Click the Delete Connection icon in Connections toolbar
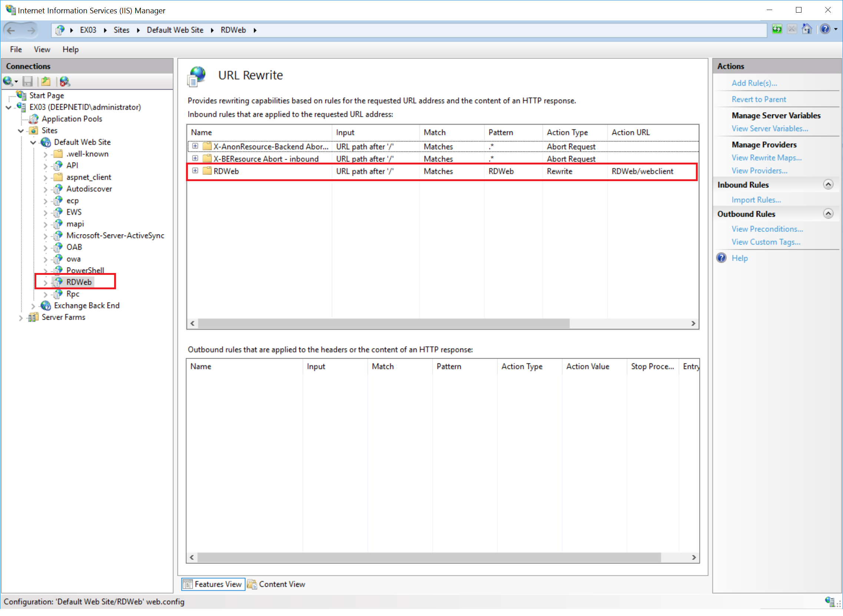The width and height of the screenshot is (843, 616). (x=65, y=81)
